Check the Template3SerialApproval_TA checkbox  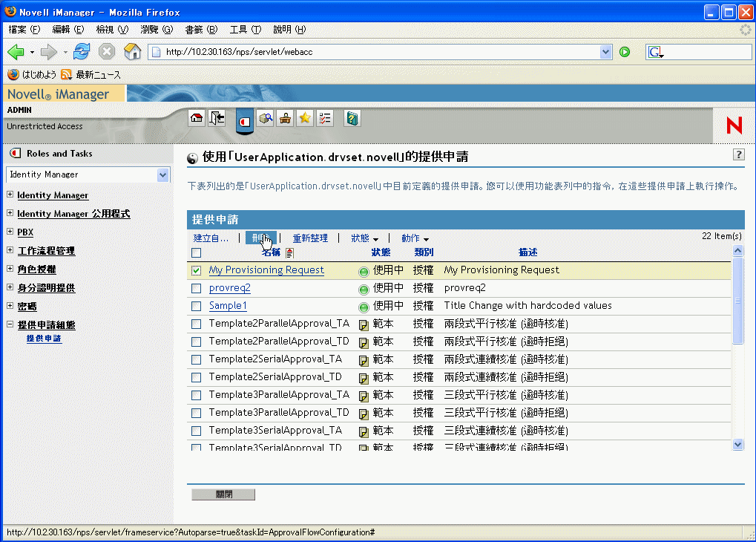[x=196, y=431]
